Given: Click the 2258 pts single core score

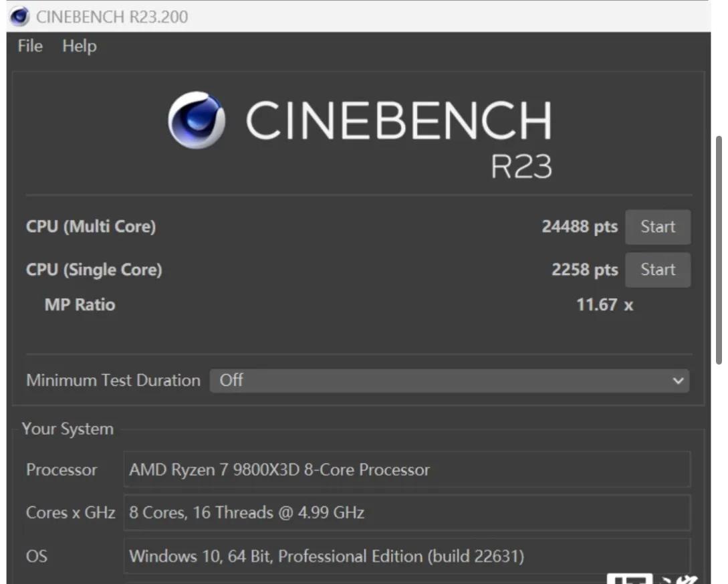Looking at the screenshot, I should click(x=584, y=270).
